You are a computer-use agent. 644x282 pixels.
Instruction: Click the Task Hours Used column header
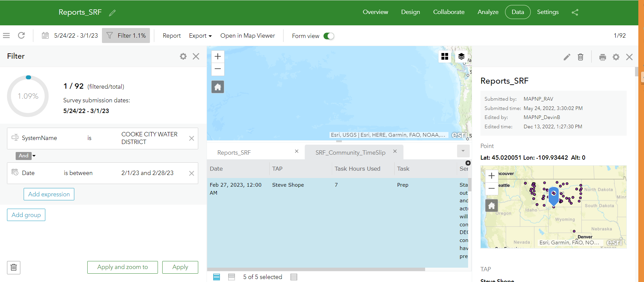363,169
